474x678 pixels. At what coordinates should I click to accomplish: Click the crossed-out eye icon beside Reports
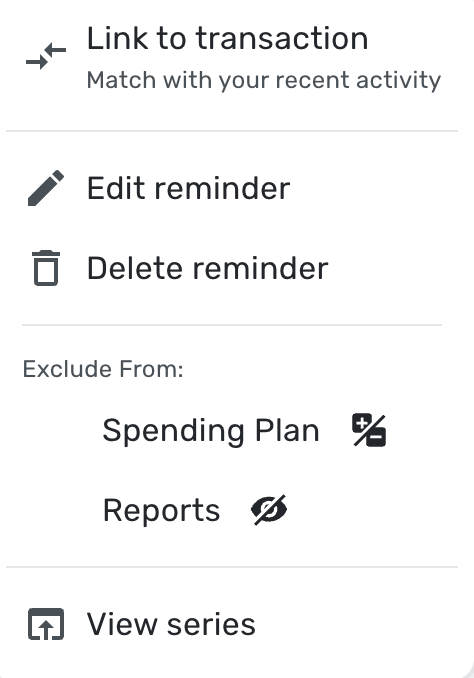269,510
